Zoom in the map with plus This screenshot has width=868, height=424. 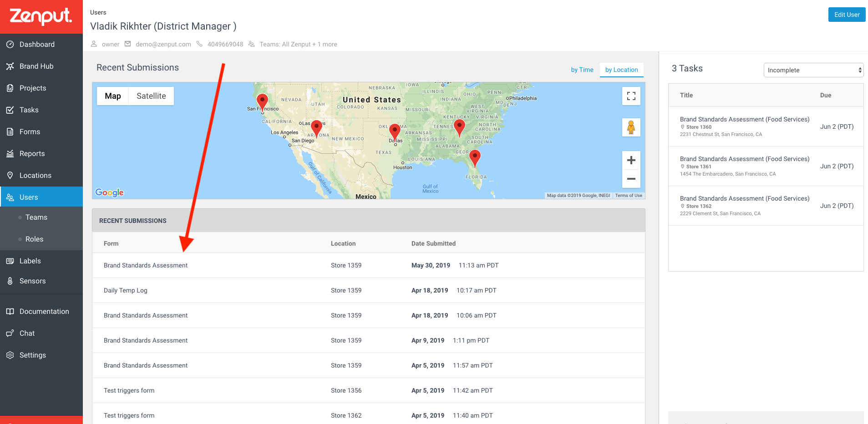(x=631, y=160)
